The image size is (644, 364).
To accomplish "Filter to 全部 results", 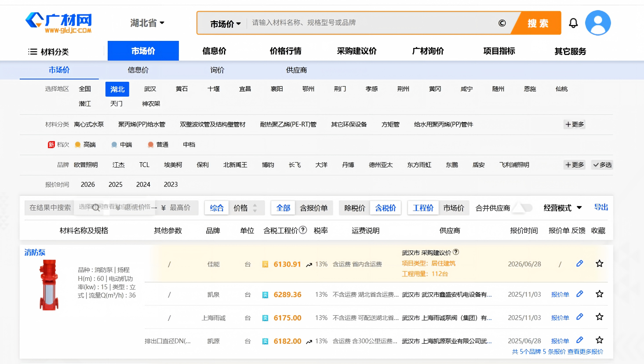I will (x=283, y=208).
